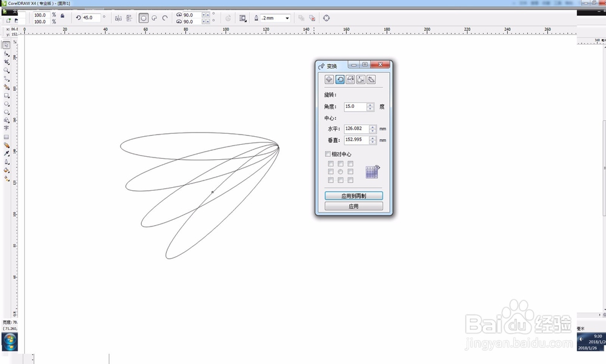
Task: Open the Position tab in Transform docker
Action: (x=329, y=79)
